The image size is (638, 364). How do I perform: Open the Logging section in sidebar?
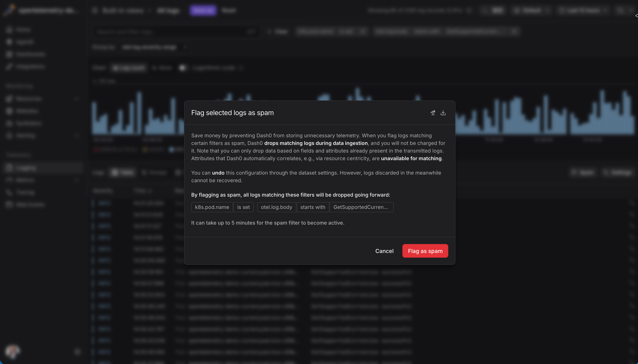[25, 168]
